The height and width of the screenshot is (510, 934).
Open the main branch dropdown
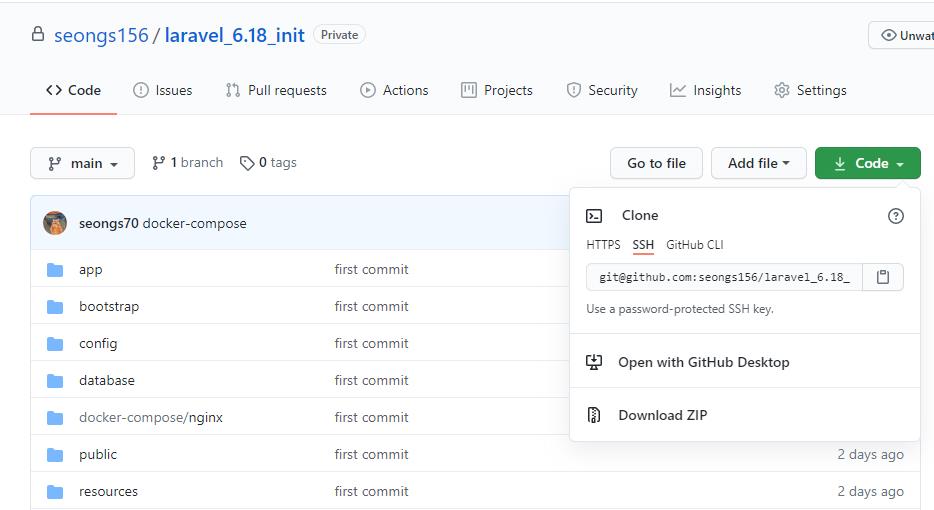pyautogui.click(x=82, y=163)
